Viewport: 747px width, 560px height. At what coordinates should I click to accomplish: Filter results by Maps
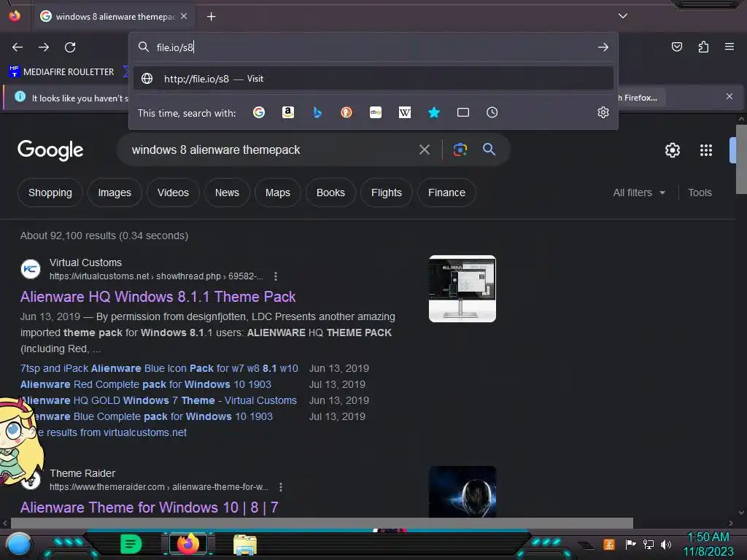click(278, 192)
